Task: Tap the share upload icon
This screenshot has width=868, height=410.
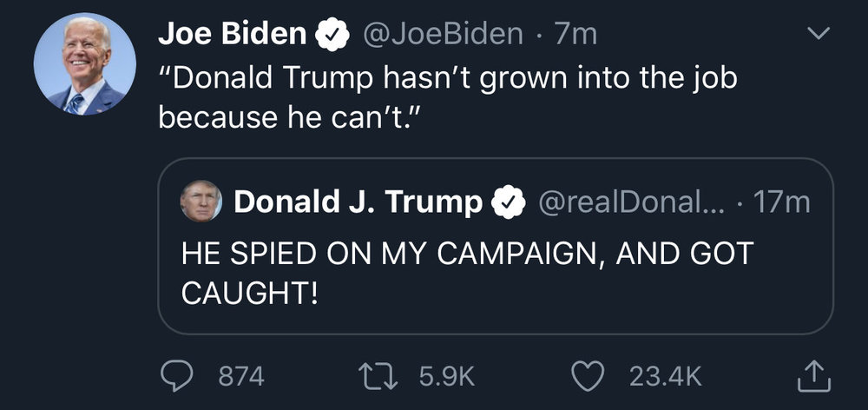Action: (813, 375)
